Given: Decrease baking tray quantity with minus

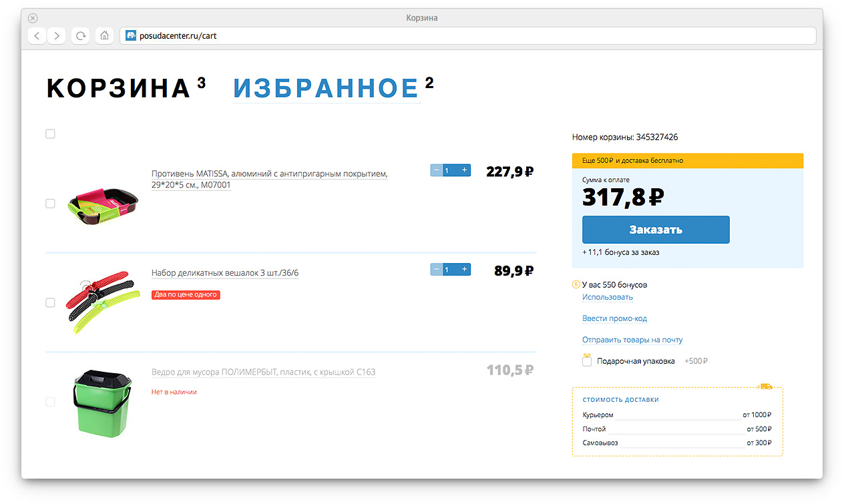Looking at the screenshot, I should [437, 170].
